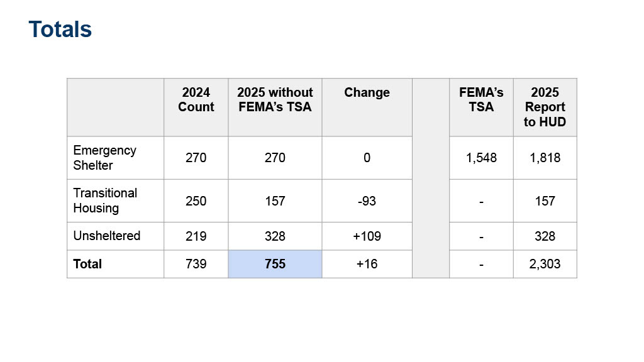Viewport: 644px width, 362px height.
Task: Select the 2,303 total cell
Action: (x=545, y=264)
